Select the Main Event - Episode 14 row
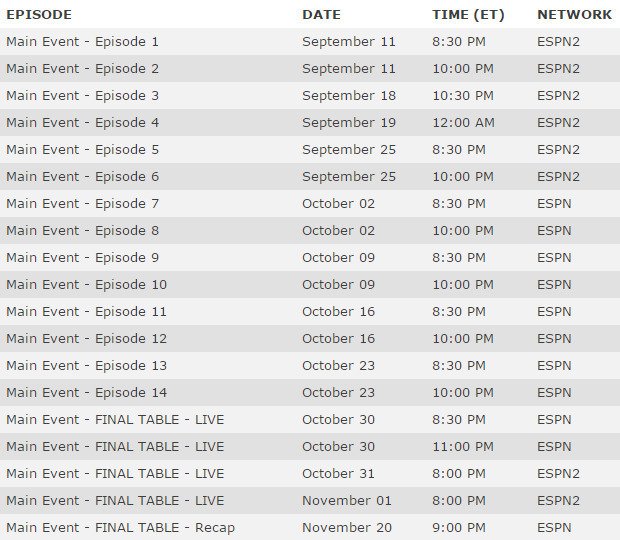 pyautogui.click(x=310, y=393)
